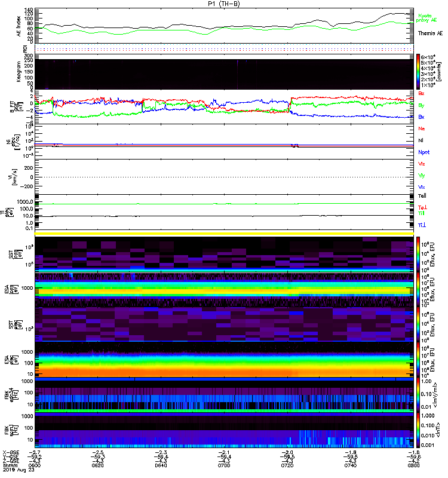448x478 pixels.
Task: Select the blue Ti⊥ legend label
Action: click(x=422, y=225)
